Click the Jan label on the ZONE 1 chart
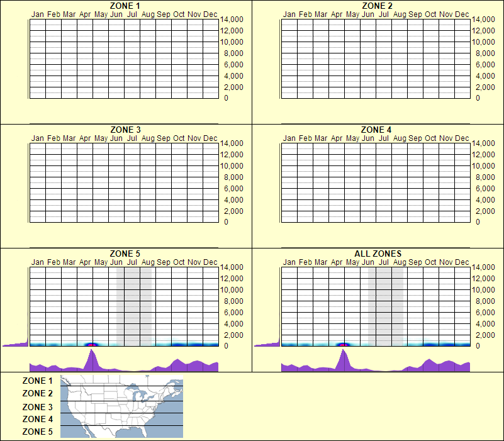The height and width of the screenshot is (441, 504). [38, 14]
